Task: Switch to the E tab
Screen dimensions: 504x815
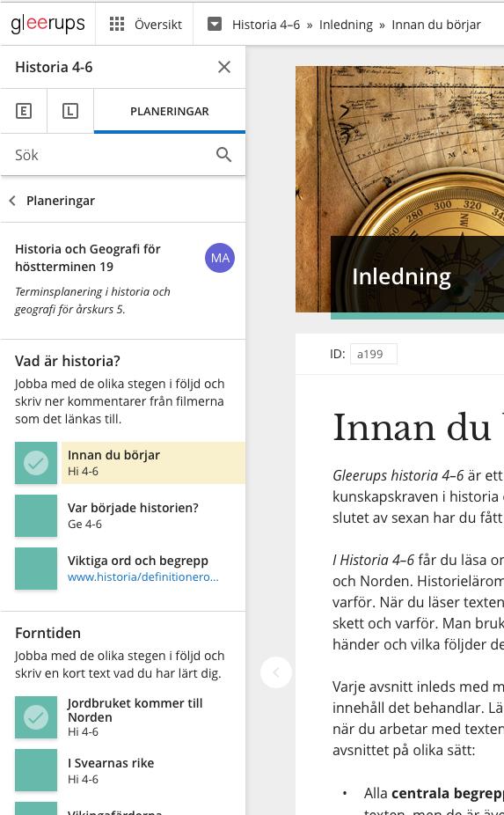Action: (x=24, y=111)
